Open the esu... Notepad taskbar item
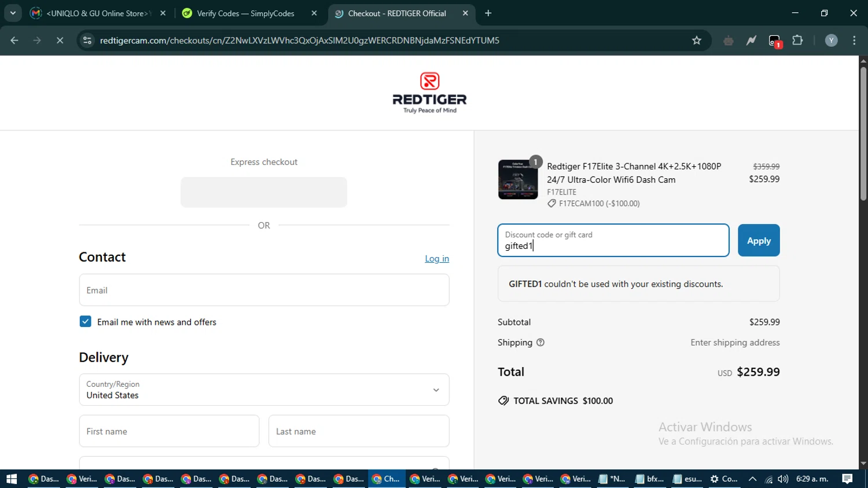This screenshot has width=868, height=488. (x=687, y=479)
